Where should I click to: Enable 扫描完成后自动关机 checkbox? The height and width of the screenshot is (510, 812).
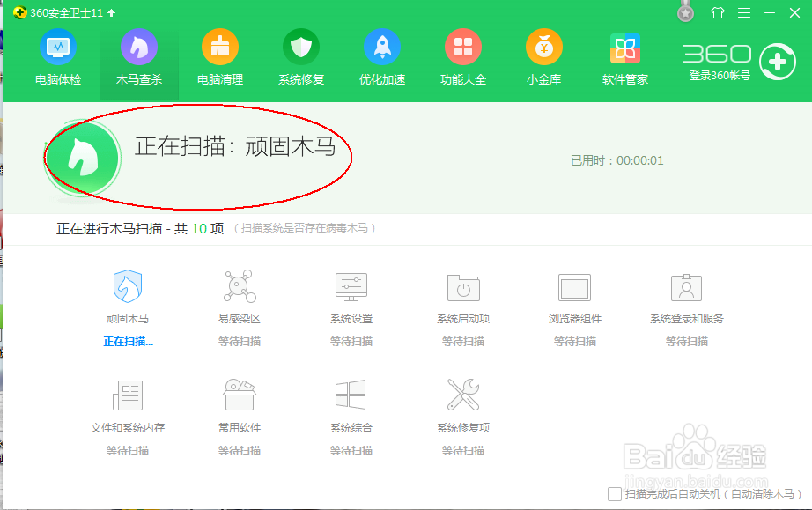[x=615, y=494]
